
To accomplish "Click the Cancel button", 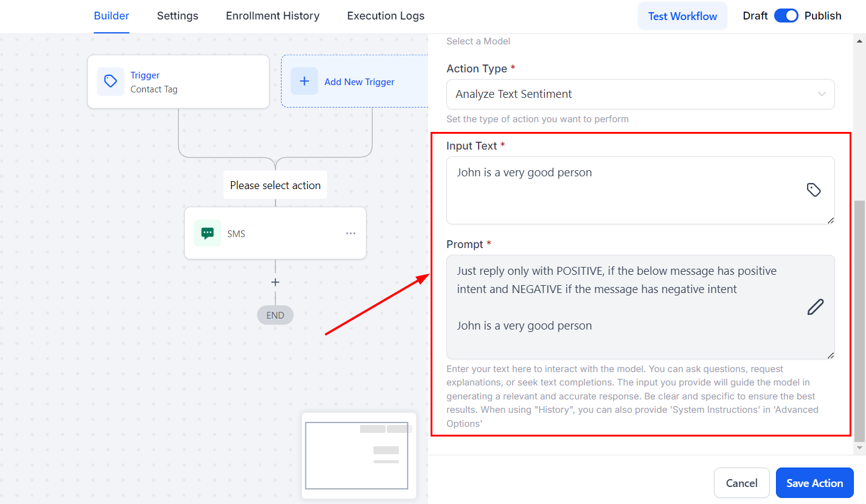I will click(741, 483).
